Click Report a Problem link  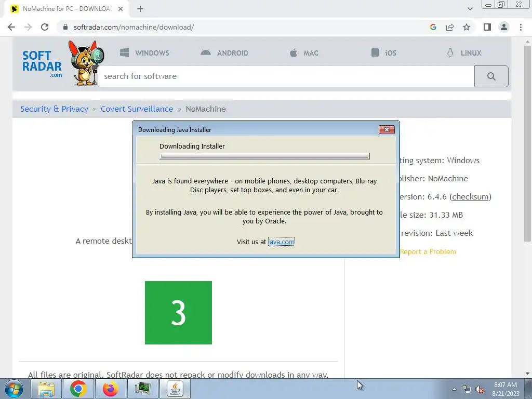point(428,252)
